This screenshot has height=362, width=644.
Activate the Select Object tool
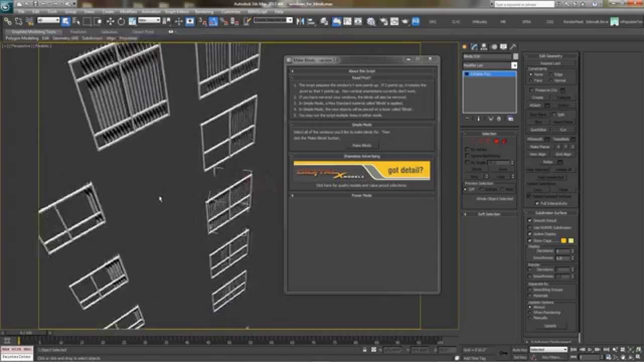(65, 22)
